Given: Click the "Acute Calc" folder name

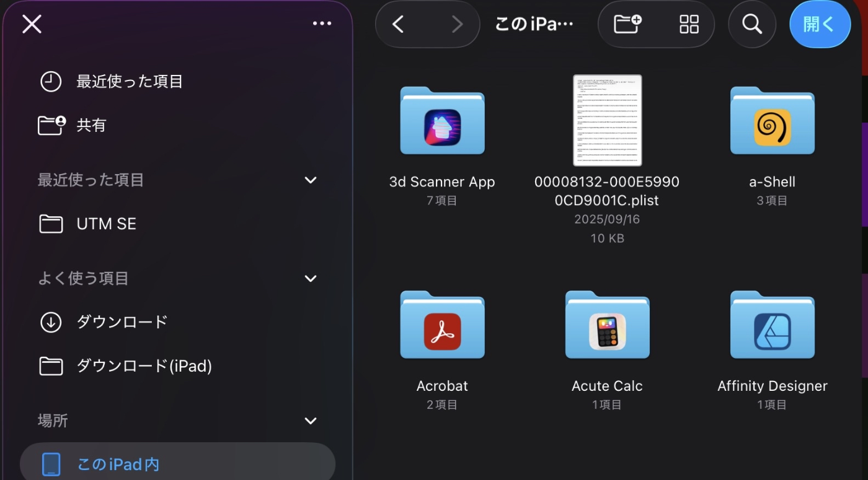Looking at the screenshot, I should pyautogui.click(x=607, y=386).
